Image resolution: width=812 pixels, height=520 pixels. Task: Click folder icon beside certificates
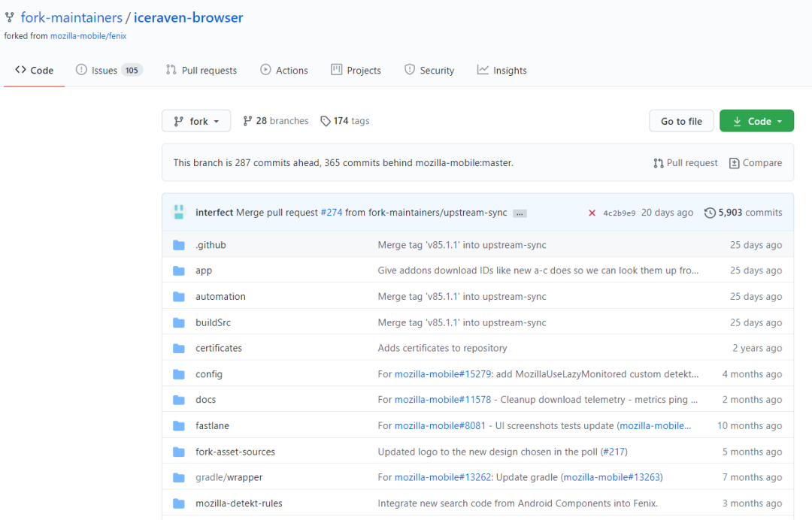(x=179, y=348)
